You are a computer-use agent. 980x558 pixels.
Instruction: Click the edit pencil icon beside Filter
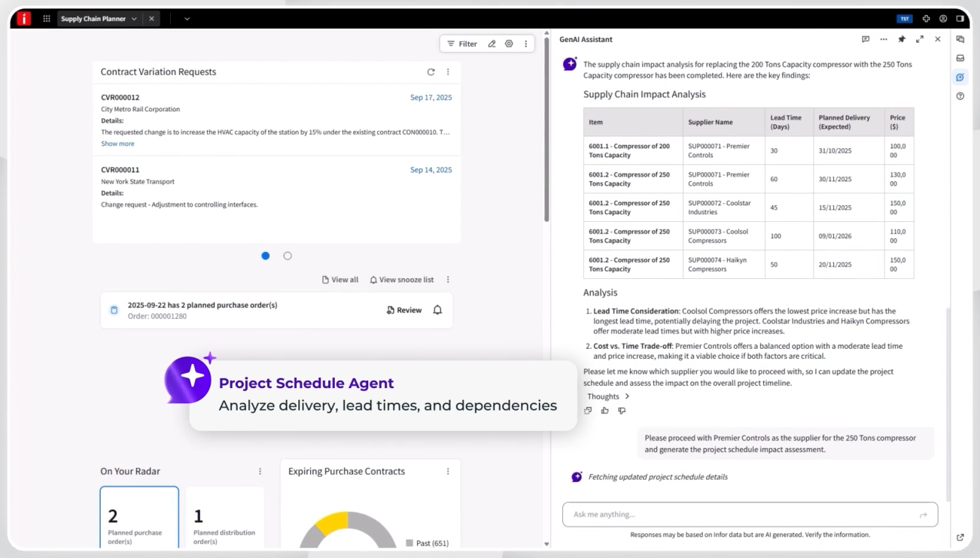coord(492,44)
